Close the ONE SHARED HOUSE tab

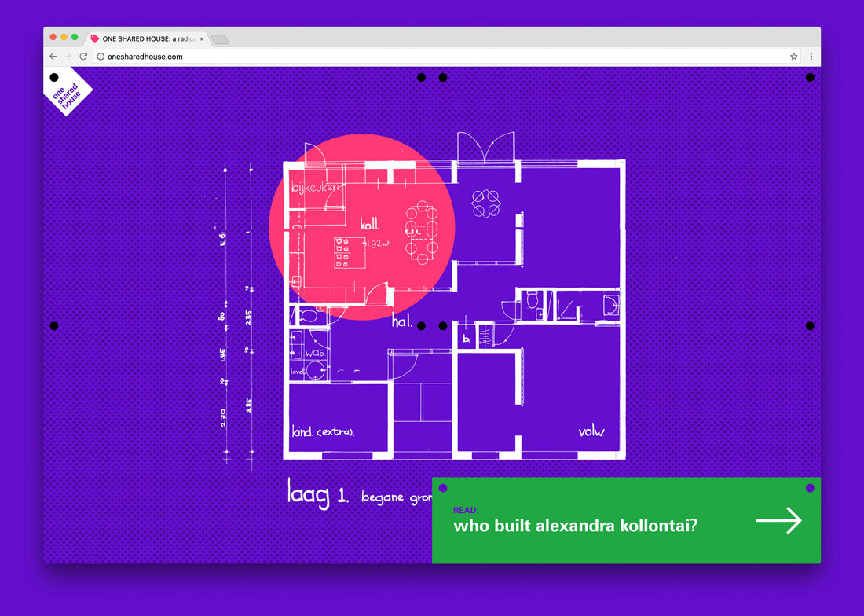202,39
